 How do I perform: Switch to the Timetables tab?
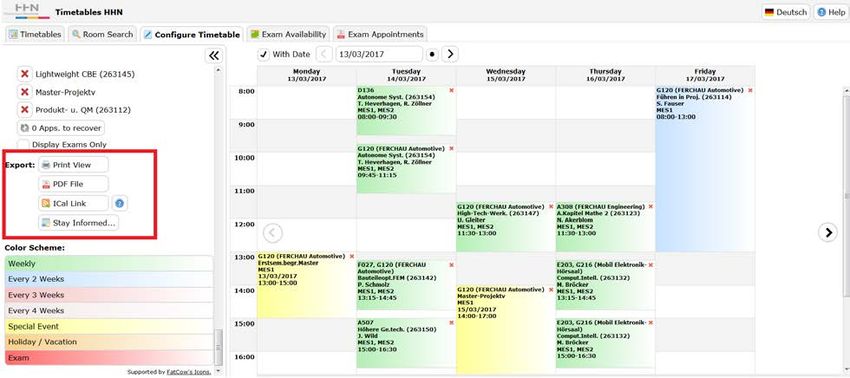35,34
